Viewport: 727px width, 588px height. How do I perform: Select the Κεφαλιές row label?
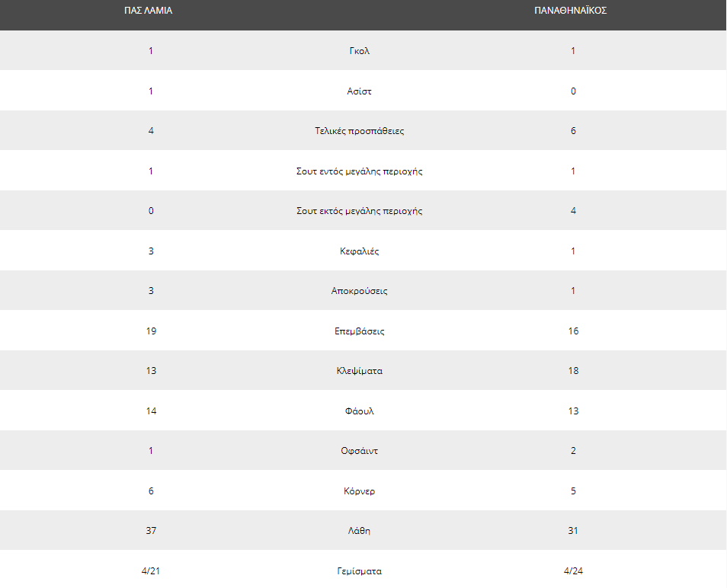click(360, 251)
